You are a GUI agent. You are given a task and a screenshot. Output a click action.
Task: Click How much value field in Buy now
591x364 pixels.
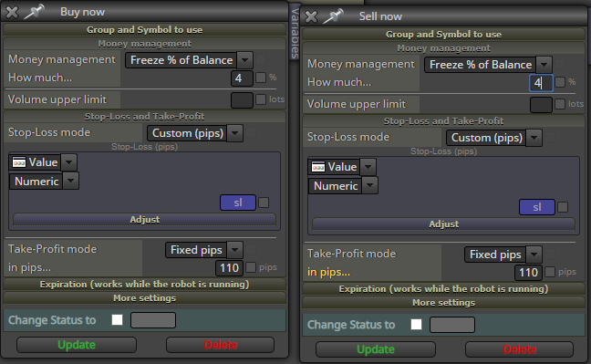click(x=242, y=78)
